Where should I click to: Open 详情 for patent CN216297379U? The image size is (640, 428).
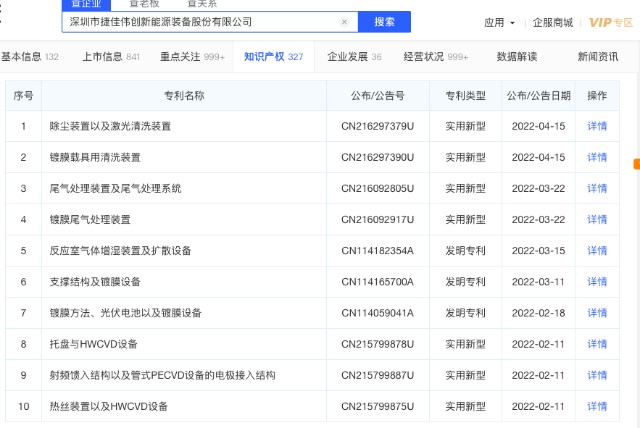597,126
